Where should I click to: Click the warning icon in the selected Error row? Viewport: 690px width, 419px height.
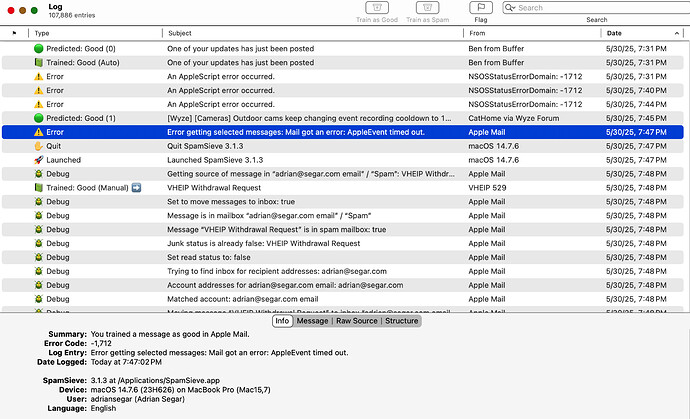(x=39, y=132)
